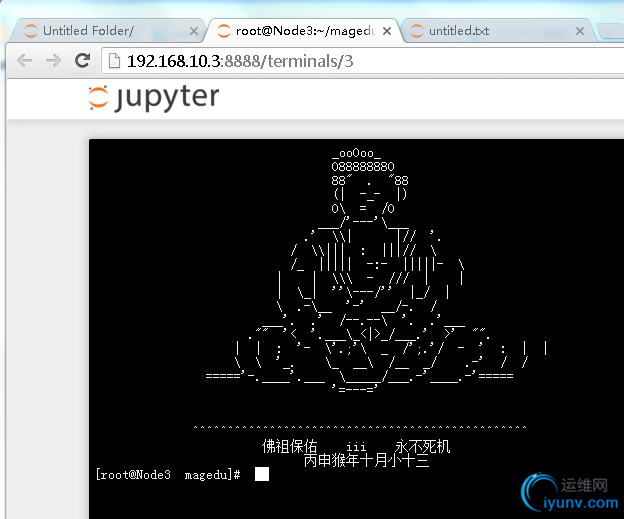Close the untitled.txt tab
Image resolution: width=624 pixels, height=519 pixels.
(x=580, y=31)
